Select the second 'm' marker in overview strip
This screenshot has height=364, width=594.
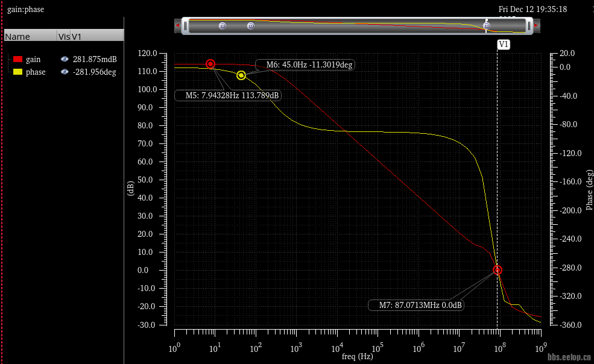(x=251, y=26)
